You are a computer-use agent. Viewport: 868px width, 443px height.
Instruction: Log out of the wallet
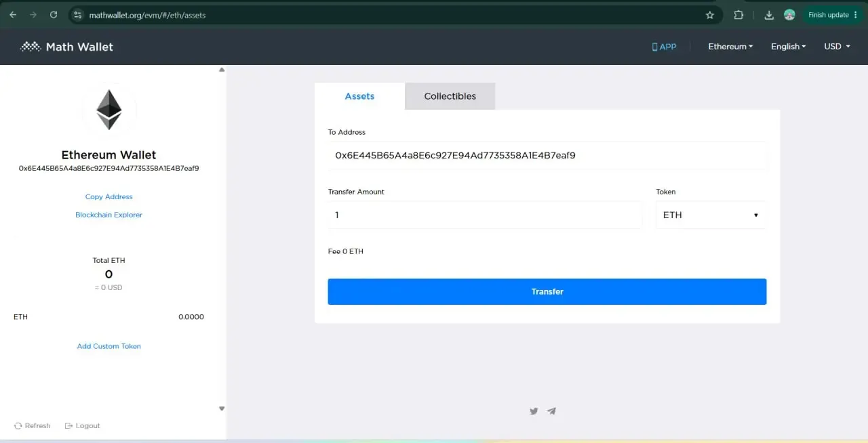tap(83, 425)
